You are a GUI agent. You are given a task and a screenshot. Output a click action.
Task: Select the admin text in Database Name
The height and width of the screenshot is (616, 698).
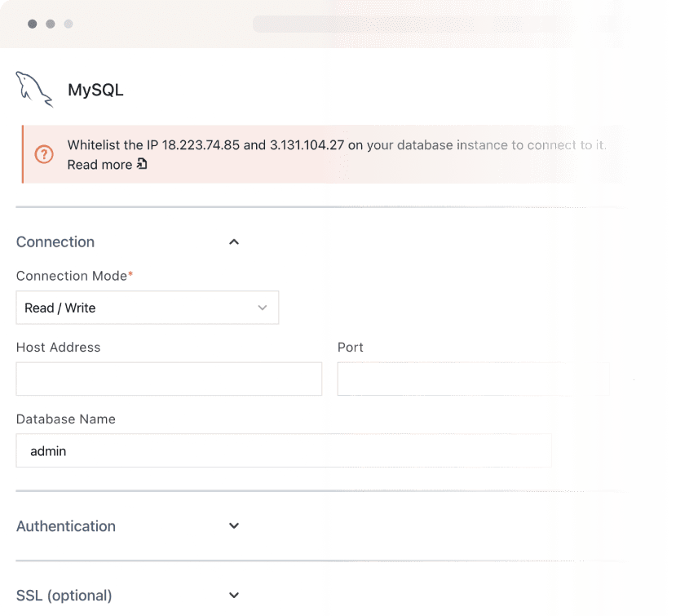coord(48,450)
